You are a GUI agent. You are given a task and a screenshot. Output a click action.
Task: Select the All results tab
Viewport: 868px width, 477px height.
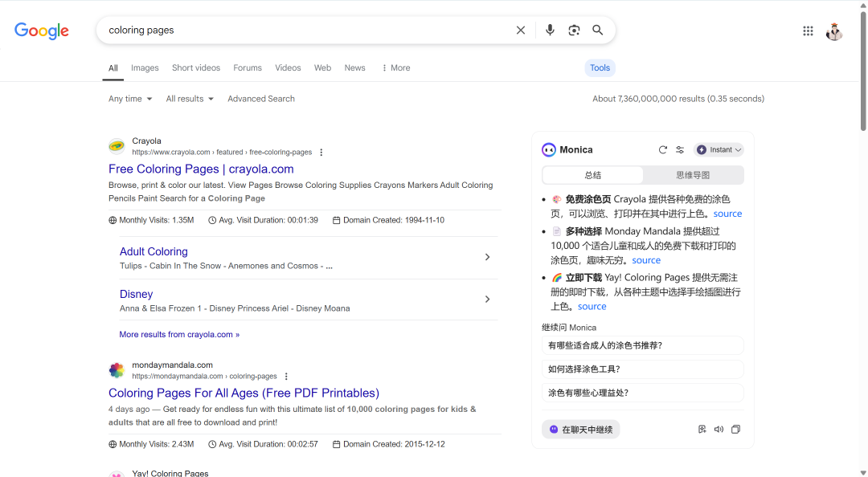click(x=113, y=67)
